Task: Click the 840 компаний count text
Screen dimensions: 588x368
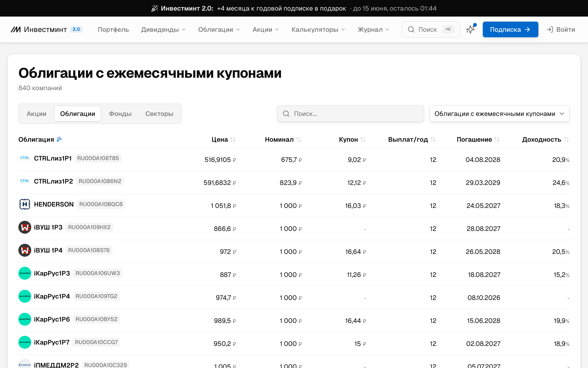Action: click(x=40, y=88)
